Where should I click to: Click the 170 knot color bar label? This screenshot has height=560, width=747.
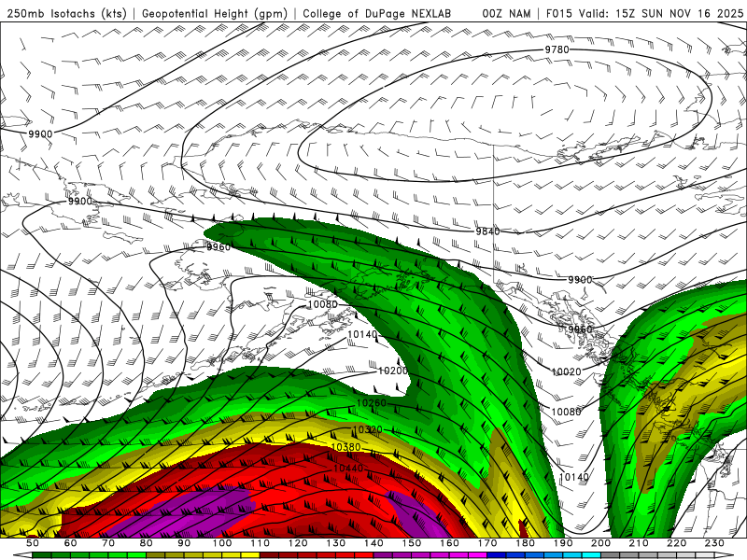click(x=487, y=543)
